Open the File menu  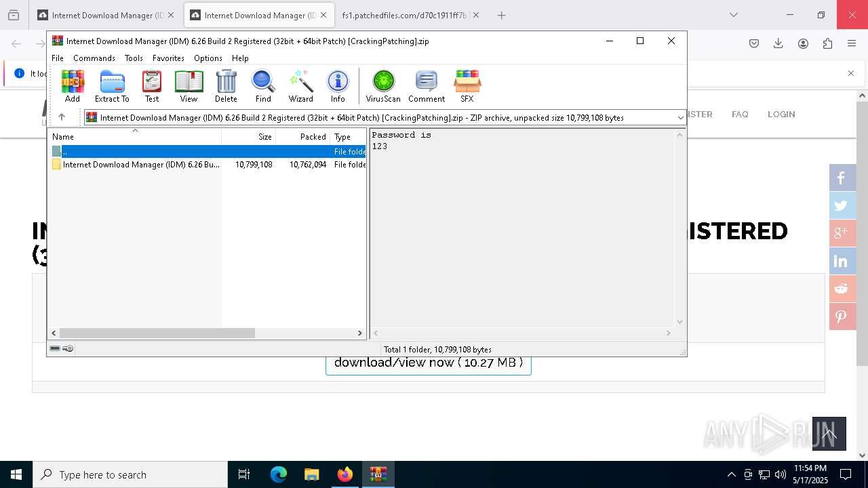(x=58, y=58)
